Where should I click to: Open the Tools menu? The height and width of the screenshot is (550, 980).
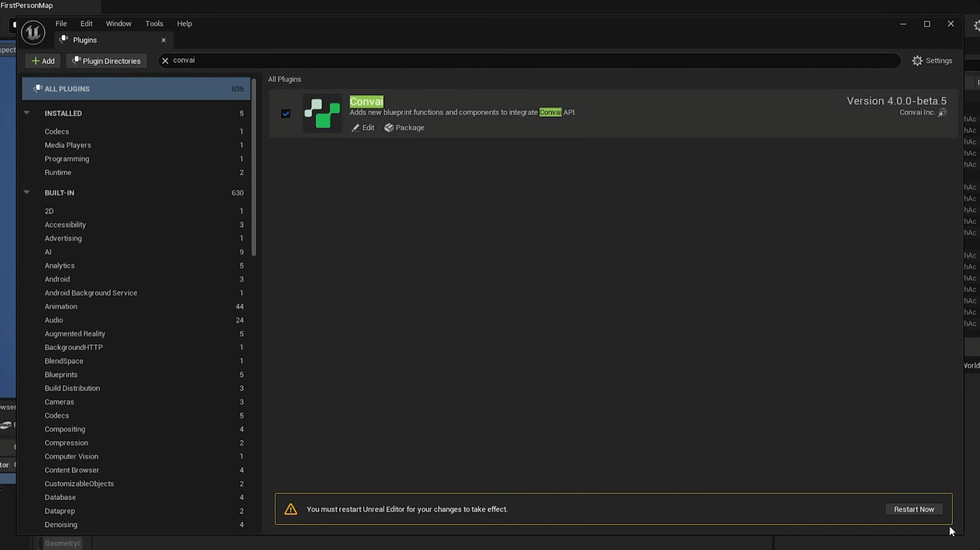[154, 23]
